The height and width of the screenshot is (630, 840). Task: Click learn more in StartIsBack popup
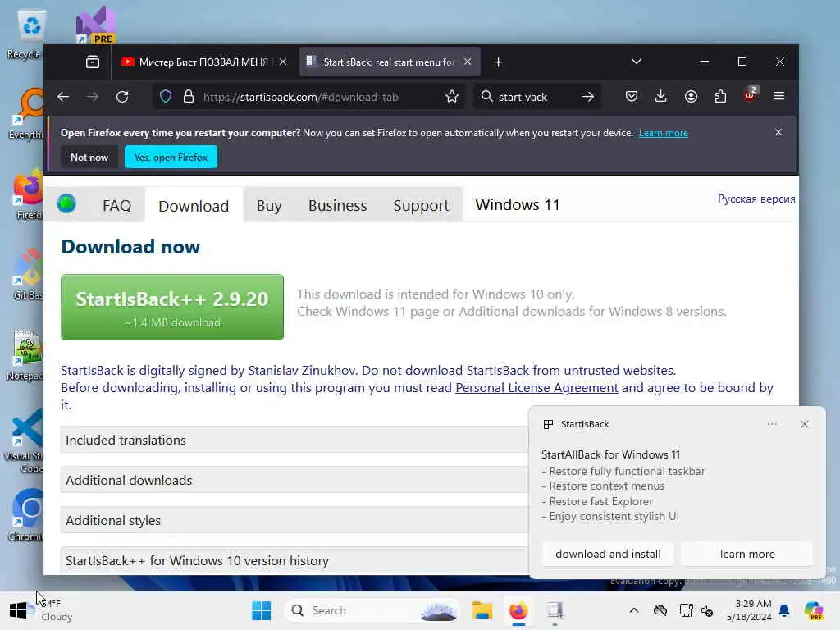746,554
